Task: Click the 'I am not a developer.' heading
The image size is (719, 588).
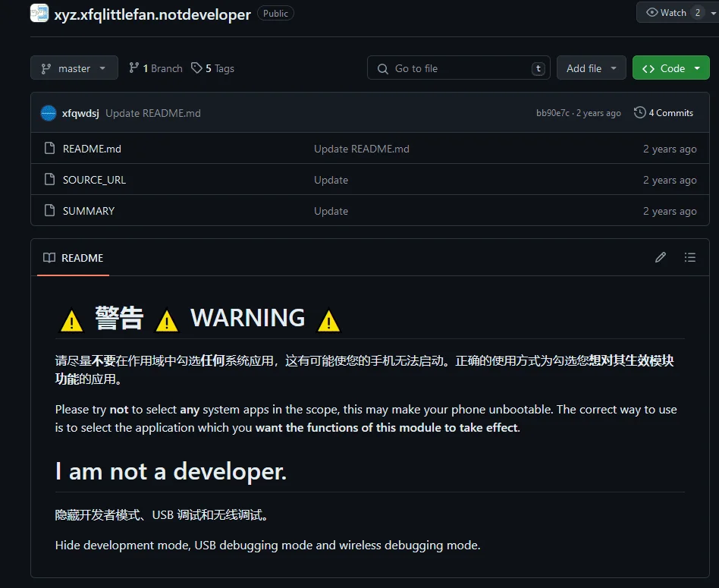Action: [x=171, y=471]
